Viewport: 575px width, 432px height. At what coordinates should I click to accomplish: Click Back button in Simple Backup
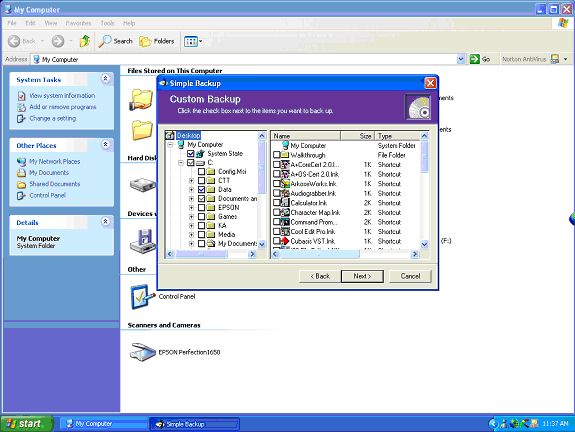tap(320, 276)
